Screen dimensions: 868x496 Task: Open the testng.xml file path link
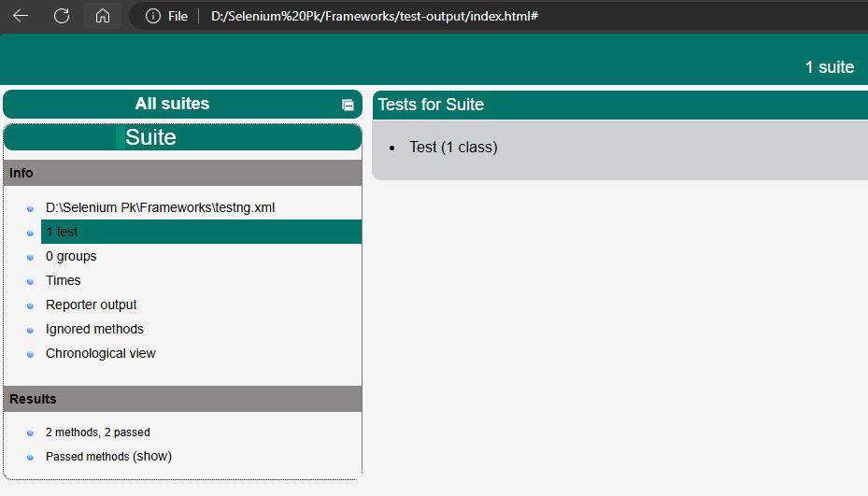(160, 207)
